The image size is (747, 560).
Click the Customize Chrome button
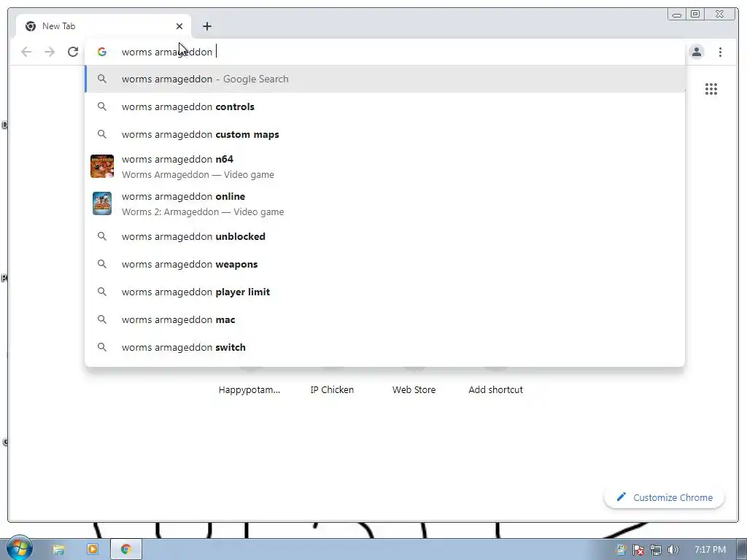tap(664, 497)
